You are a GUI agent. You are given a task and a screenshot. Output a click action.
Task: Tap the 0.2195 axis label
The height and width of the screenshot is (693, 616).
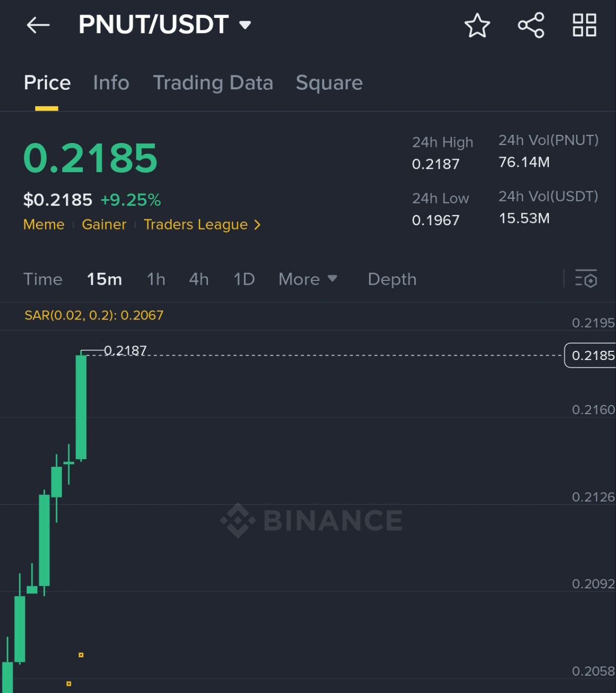[x=593, y=323]
